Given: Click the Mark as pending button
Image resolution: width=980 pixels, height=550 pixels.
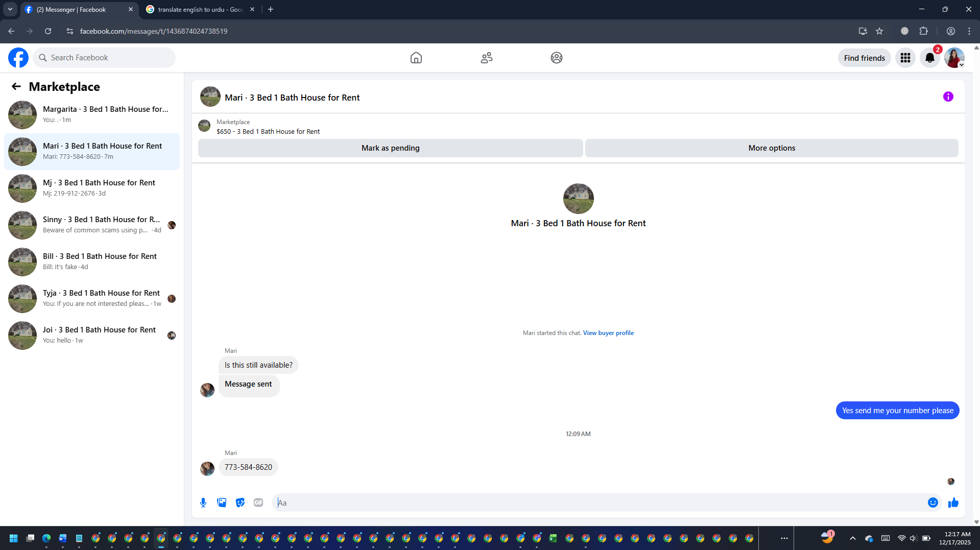Looking at the screenshot, I should 391,148.
